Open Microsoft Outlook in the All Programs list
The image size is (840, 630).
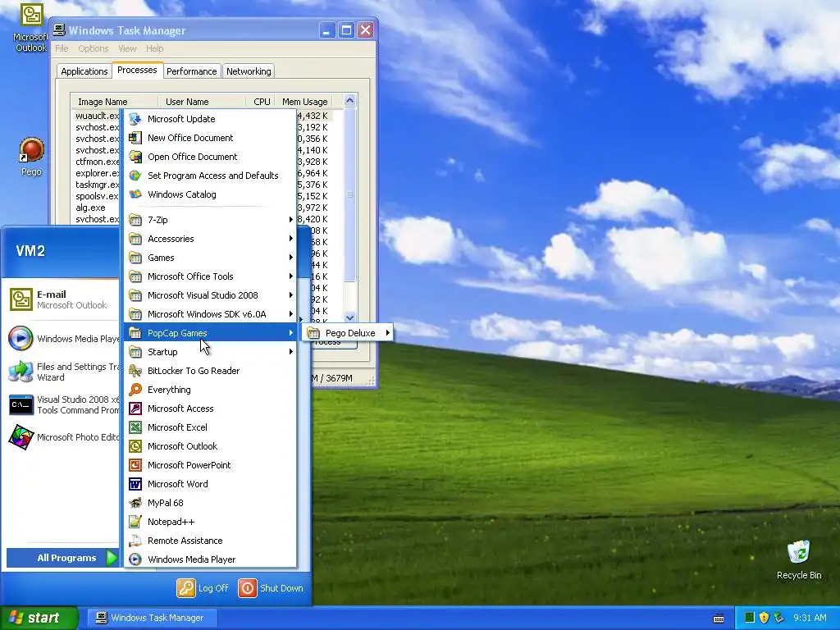(210, 446)
